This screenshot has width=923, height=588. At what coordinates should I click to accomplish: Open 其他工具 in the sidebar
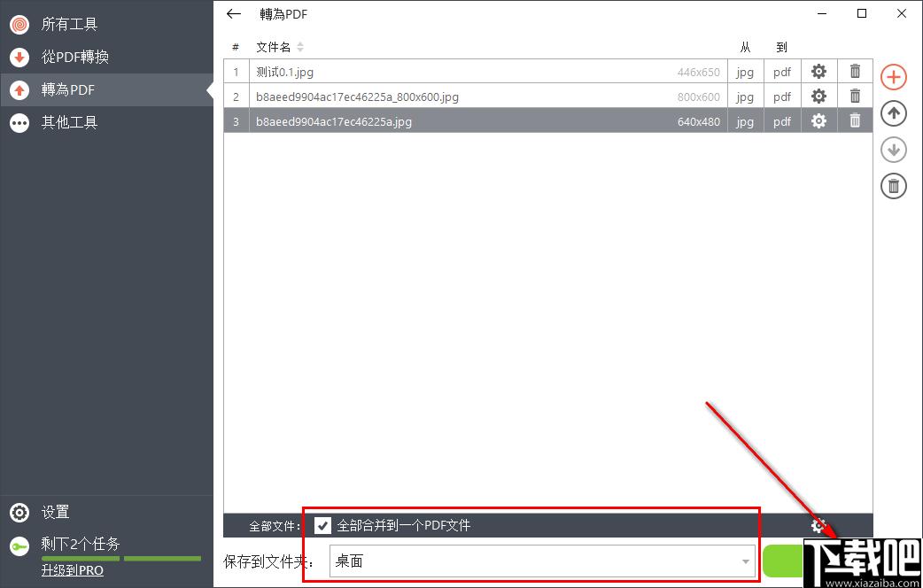[x=106, y=122]
